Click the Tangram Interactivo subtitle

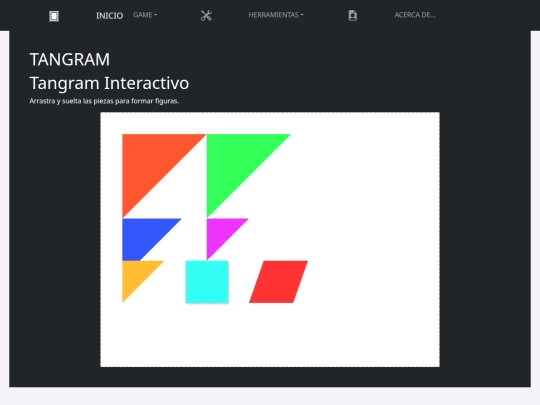point(109,83)
